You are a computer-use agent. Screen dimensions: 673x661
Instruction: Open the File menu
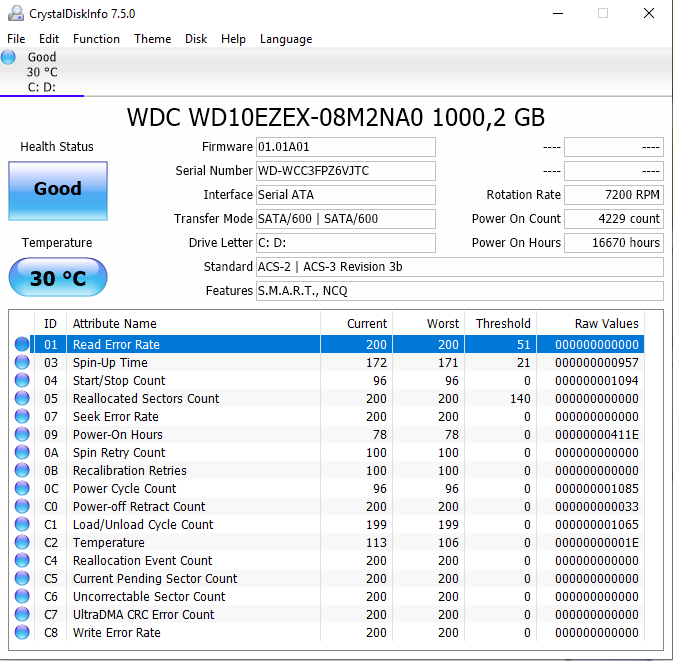pos(16,39)
